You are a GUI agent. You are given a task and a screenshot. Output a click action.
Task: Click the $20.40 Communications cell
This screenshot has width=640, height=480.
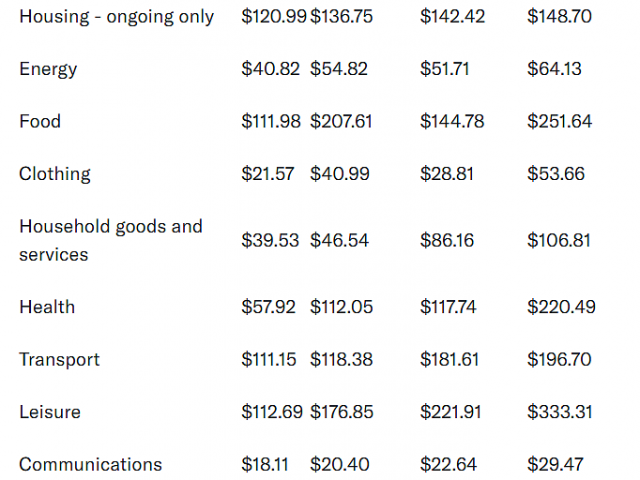339,464
